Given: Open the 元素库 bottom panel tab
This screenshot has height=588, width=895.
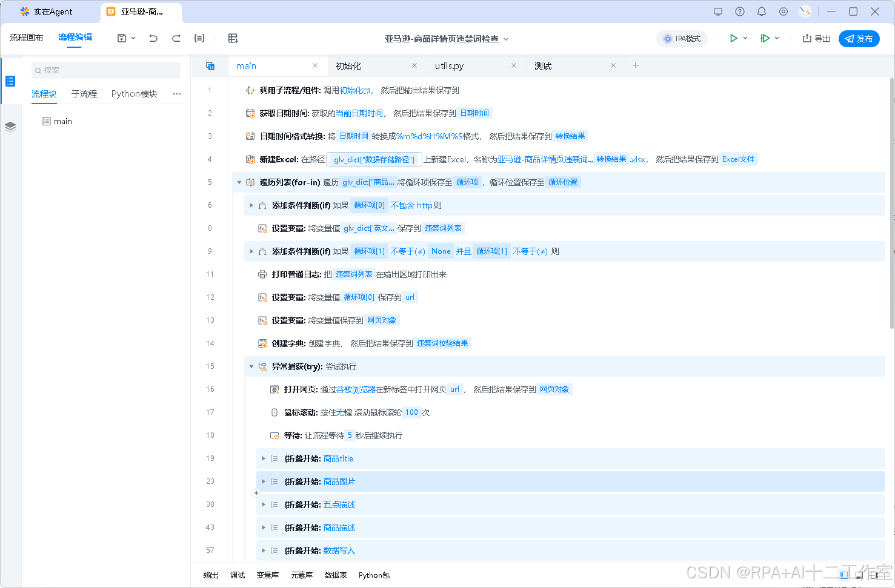Looking at the screenshot, I should pyautogui.click(x=302, y=575).
